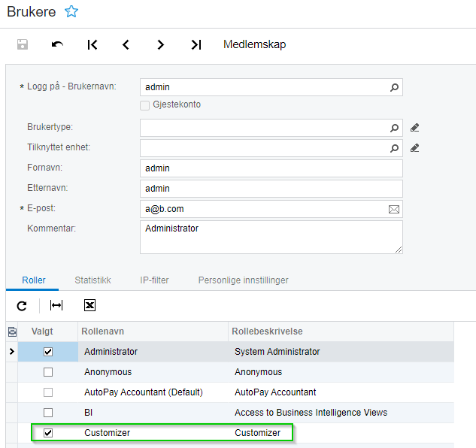Edit Brukertype with pencil icon

click(x=414, y=128)
